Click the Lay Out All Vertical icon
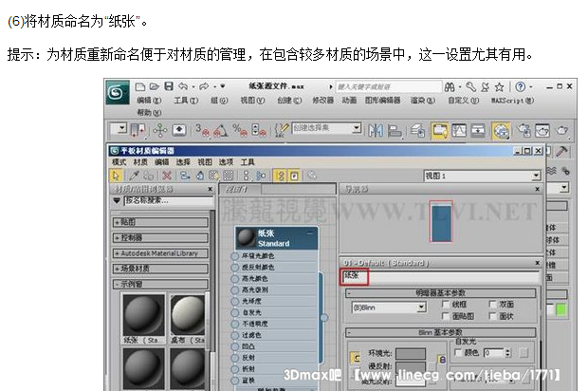588x391 pixels. click(246, 176)
